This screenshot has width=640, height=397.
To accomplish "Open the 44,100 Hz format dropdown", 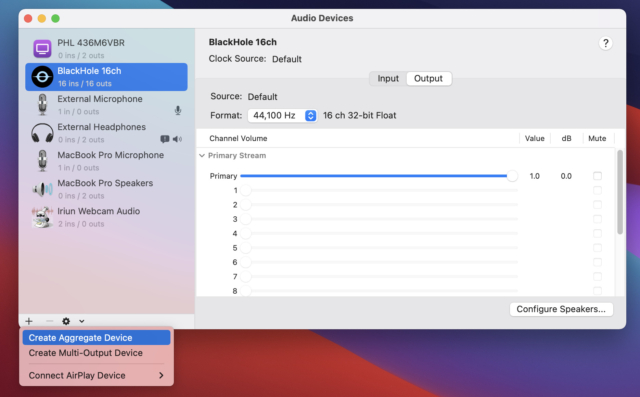I will pyautogui.click(x=282, y=115).
